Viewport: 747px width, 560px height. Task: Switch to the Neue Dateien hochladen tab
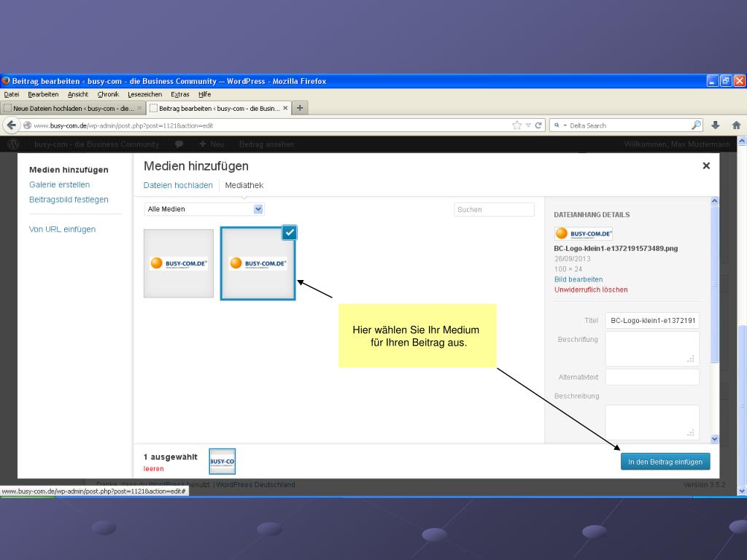73,108
